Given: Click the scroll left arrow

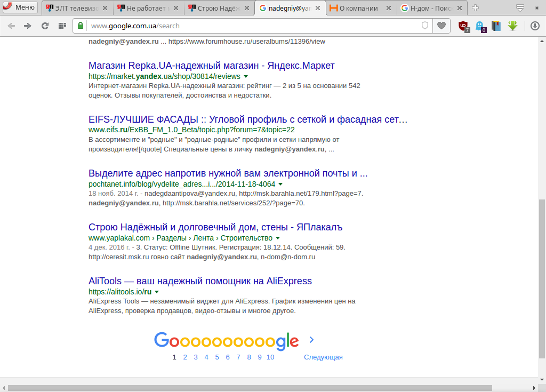Looking at the screenshot, I should click(x=4, y=388).
